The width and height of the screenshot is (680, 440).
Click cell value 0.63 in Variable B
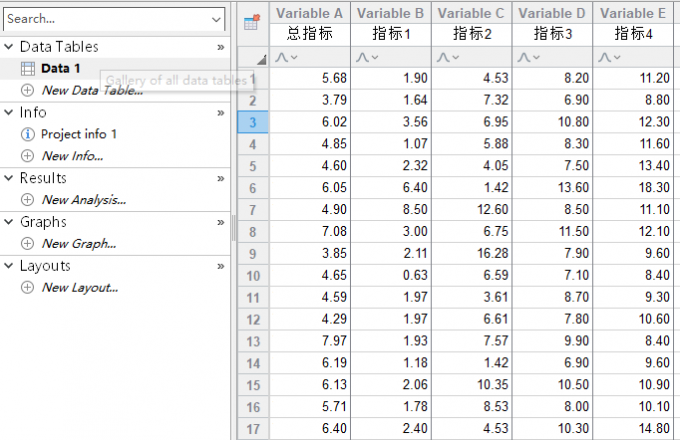(415, 275)
